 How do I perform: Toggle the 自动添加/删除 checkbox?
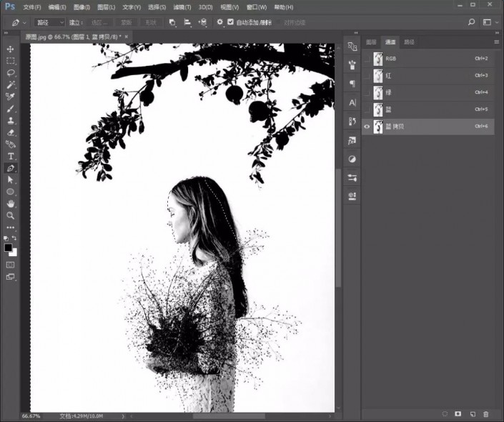pyautogui.click(x=230, y=22)
